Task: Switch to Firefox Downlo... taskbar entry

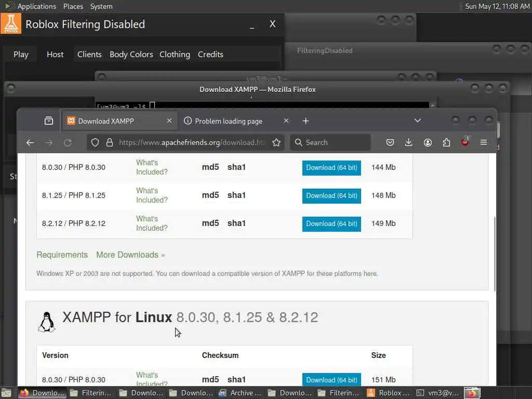Action: coord(43,393)
